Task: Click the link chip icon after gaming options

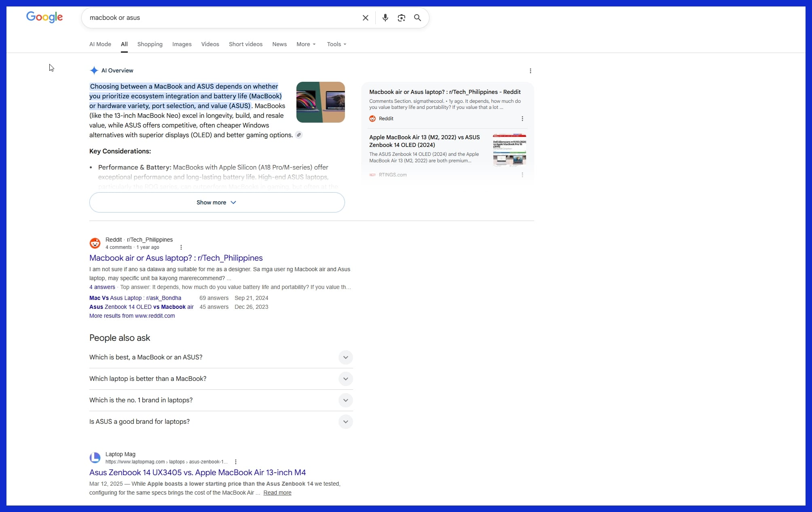Action: tap(299, 135)
